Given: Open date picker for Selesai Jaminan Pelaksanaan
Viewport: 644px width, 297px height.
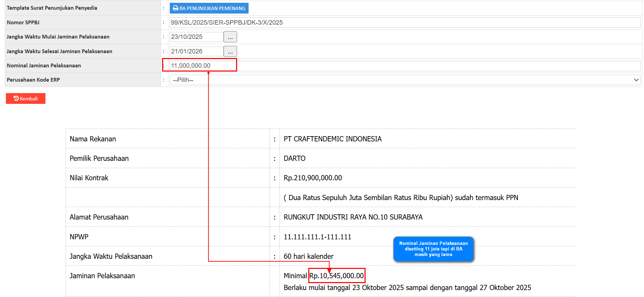Looking at the screenshot, I should (x=230, y=51).
